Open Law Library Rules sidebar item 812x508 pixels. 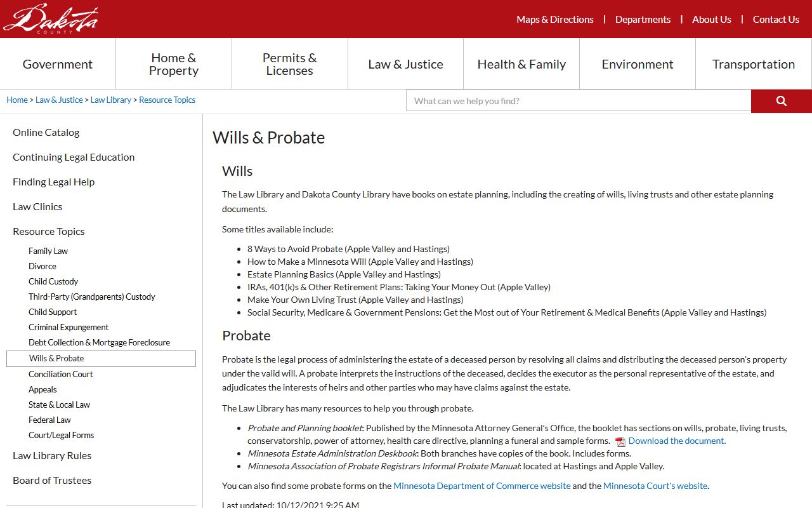point(52,455)
